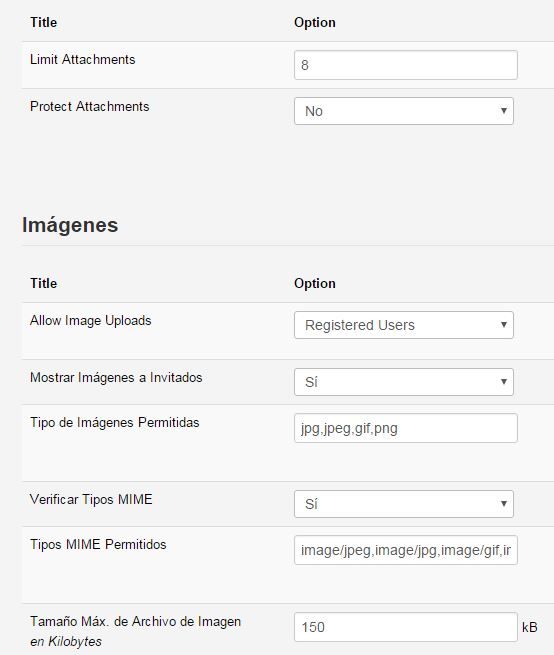Click the Allow Image Uploads label
The width and height of the screenshot is (554, 655).
point(91,320)
